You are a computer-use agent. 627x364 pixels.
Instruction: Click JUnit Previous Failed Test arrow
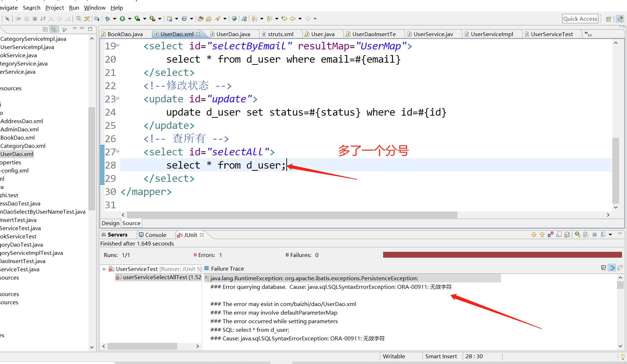click(x=542, y=235)
